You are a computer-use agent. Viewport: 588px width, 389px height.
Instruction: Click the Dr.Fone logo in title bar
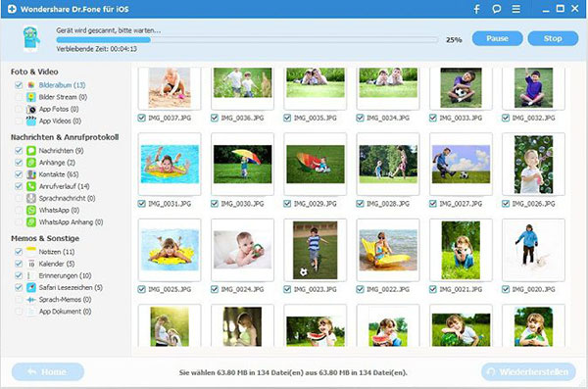click(12, 9)
